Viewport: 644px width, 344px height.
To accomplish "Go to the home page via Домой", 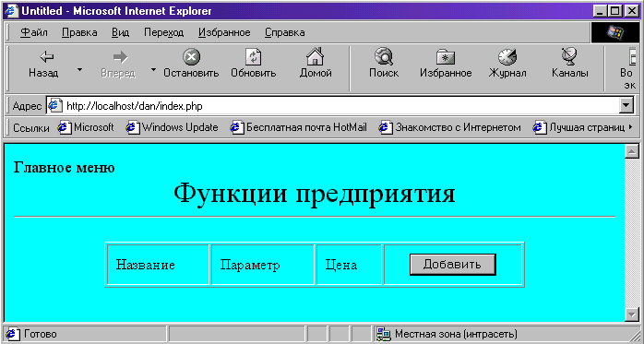I will click(x=316, y=56).
